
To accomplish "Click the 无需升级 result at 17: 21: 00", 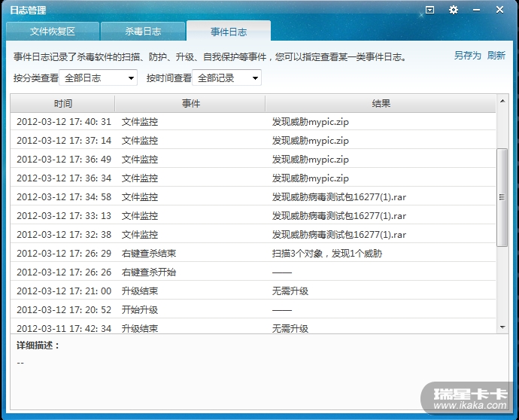I will point(290,291).
